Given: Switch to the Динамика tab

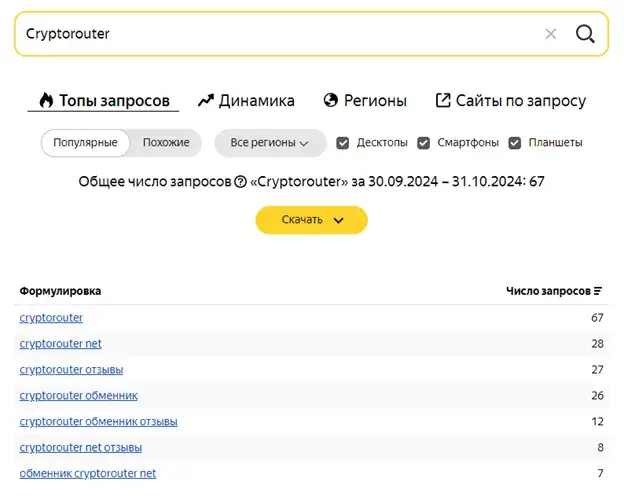Looking at the screenshot, I should click(246, 101).
